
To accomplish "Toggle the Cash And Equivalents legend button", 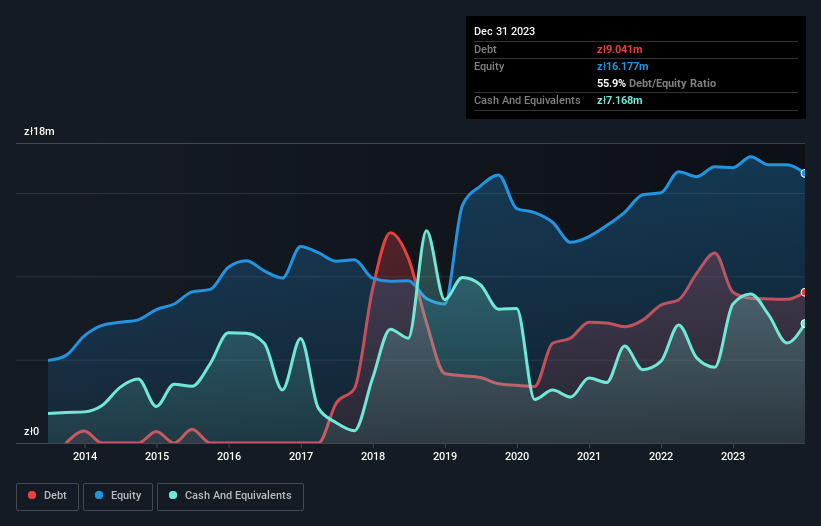I will [230, 496].
